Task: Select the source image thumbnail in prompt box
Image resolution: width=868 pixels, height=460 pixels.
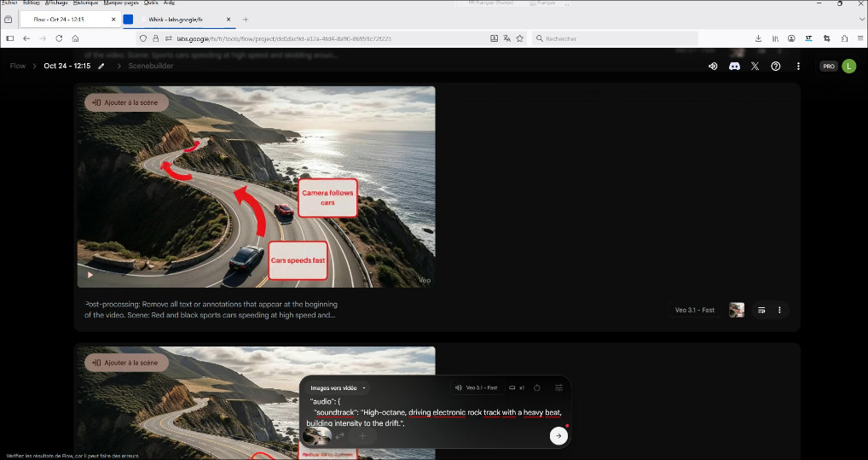Action: [x=318, y=435]
